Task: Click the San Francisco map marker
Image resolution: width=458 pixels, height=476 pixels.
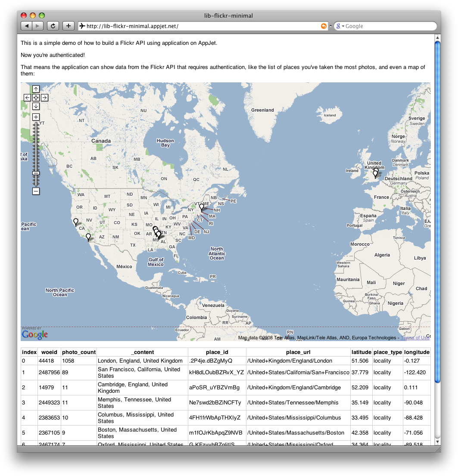Action: (x=76, y=222)
